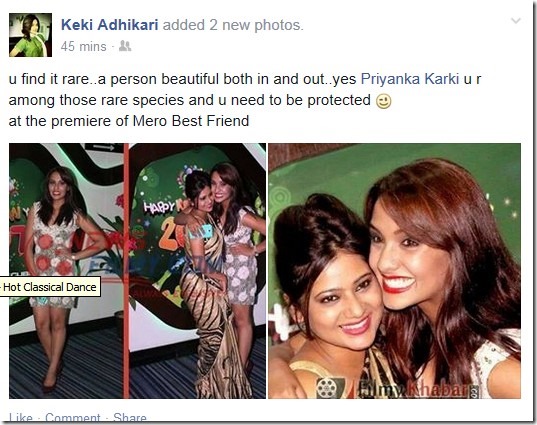The width and height of the screenshot is (537, 425).
Task: Open tagged Priyanka Karki profile link
Action: click(410, 79)
